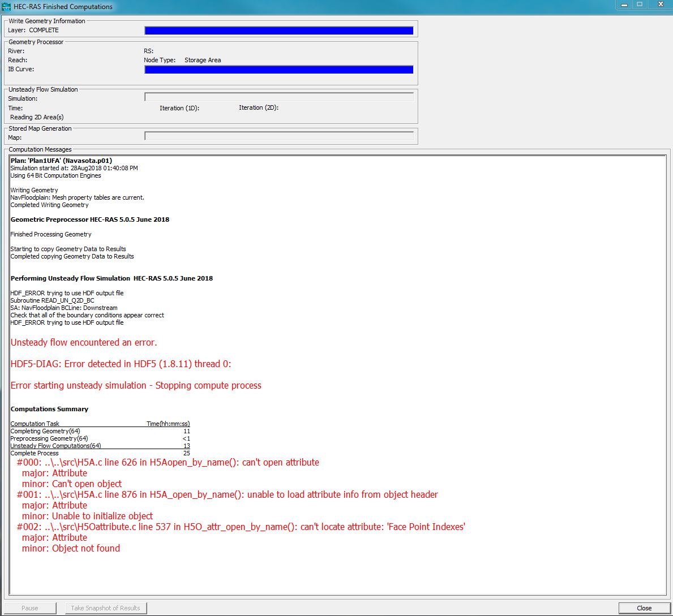Click the '#000' H5Aopen_by_name error line

coord(168,463)
